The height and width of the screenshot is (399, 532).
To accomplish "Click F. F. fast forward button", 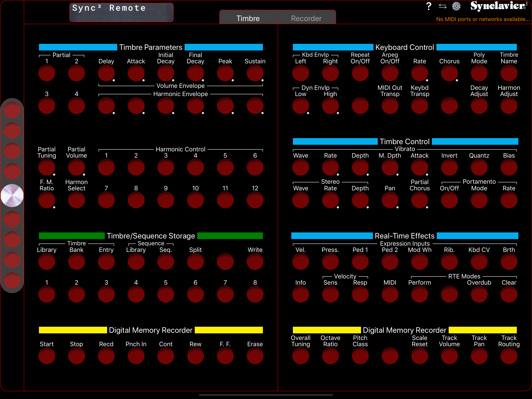I will click(x=225, y=356).
